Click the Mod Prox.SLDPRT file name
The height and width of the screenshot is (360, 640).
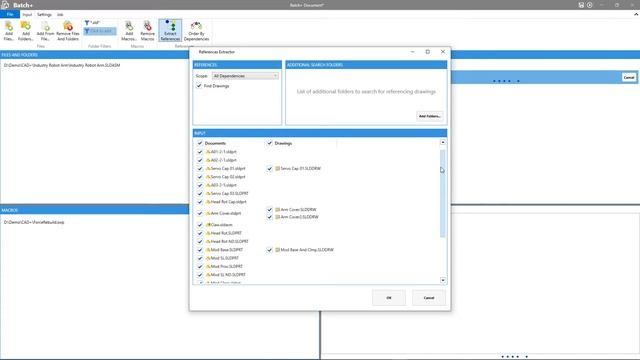click(x=227, y=267)
